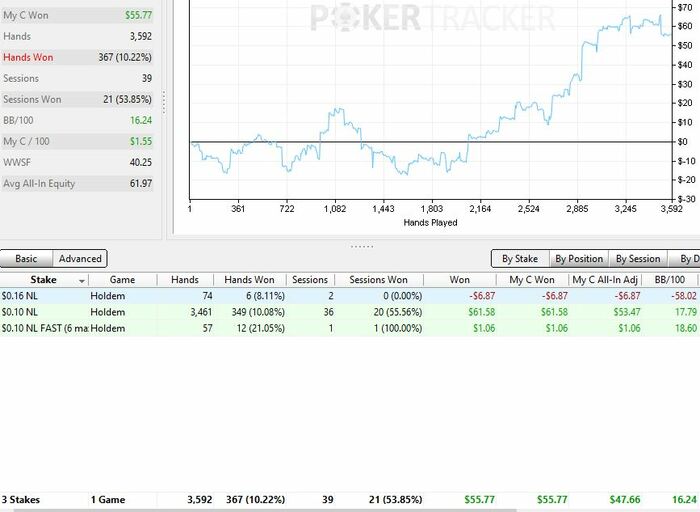Select the $0.10 NL FAST stake row

coord(350,328)
